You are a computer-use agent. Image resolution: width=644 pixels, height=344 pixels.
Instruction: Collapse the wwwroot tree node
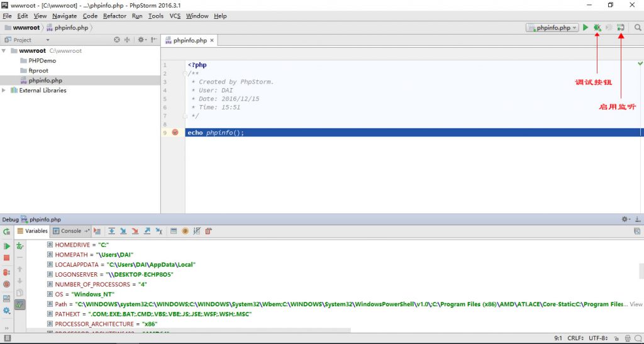click(4, 51)
